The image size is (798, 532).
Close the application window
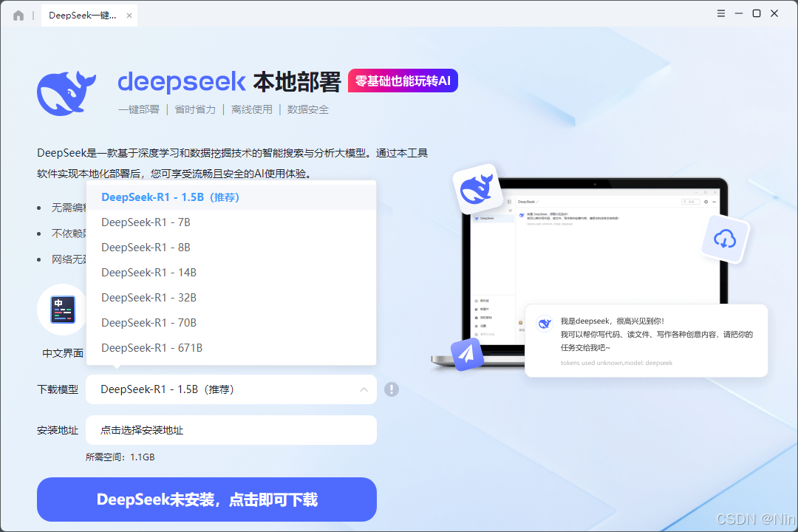coord(774,13)
